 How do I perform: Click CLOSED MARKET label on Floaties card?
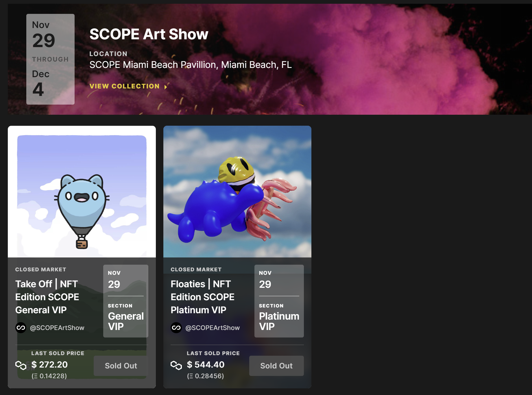(196, 269)
